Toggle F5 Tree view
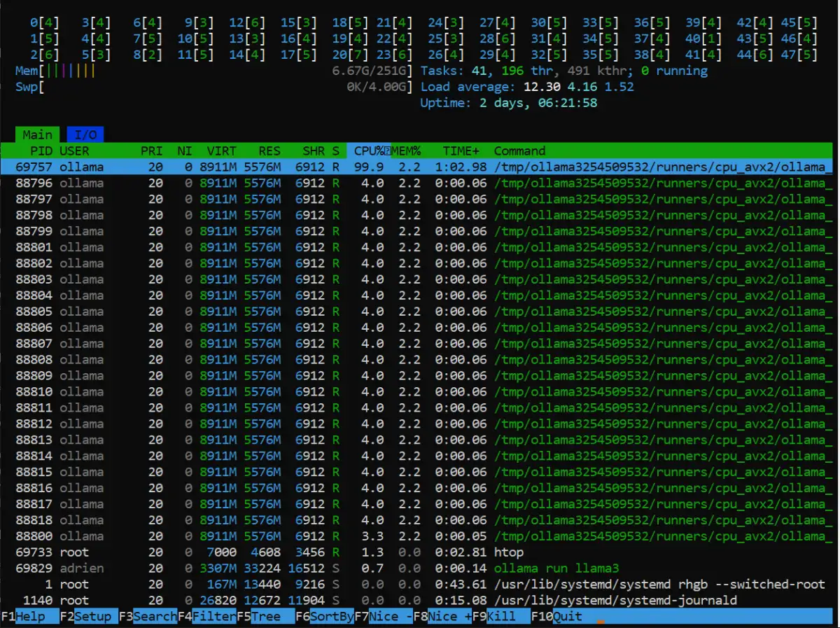840x628 pixels. point(265,616)
